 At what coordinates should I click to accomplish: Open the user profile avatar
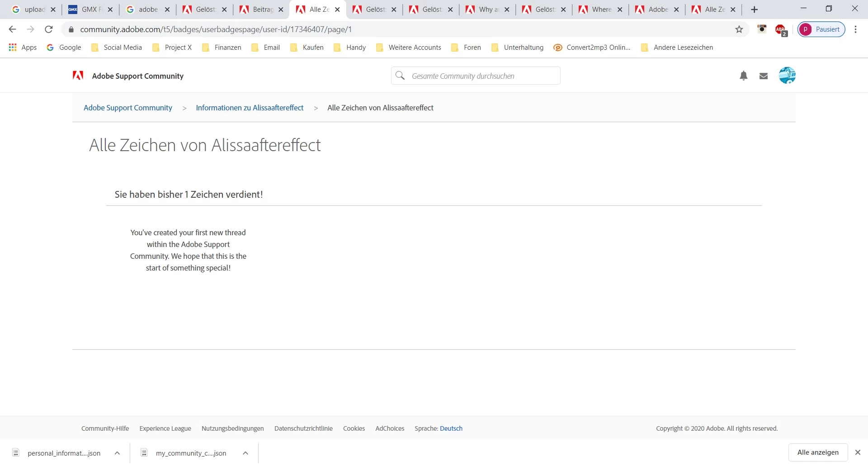(787, 76)
